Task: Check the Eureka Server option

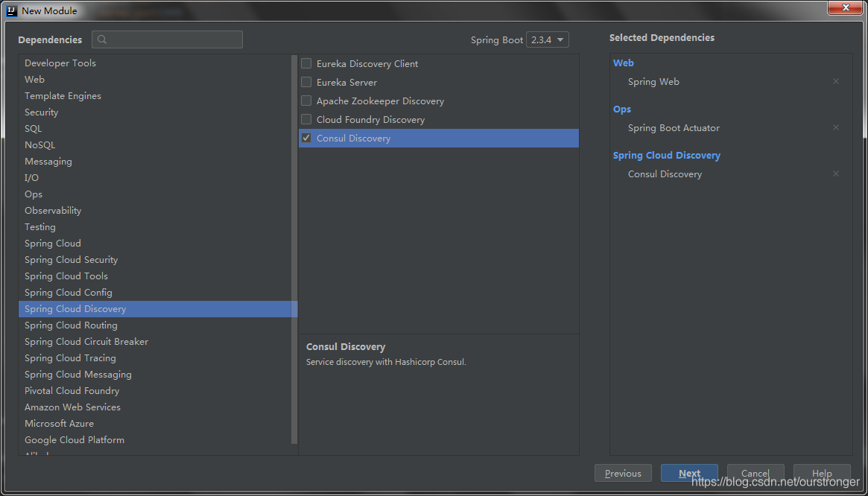Action: pos(306,82)
